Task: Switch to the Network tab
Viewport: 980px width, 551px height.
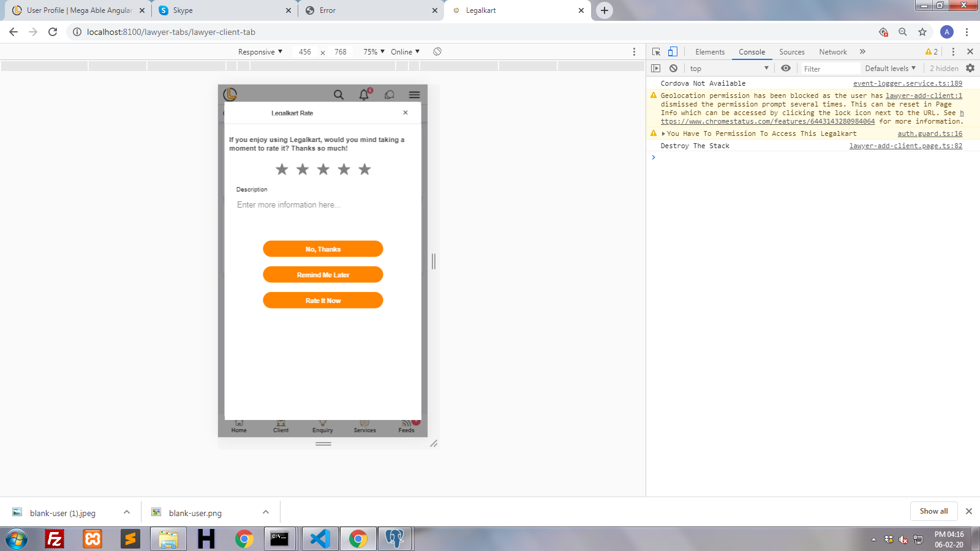Action: (x=832, y=52)
